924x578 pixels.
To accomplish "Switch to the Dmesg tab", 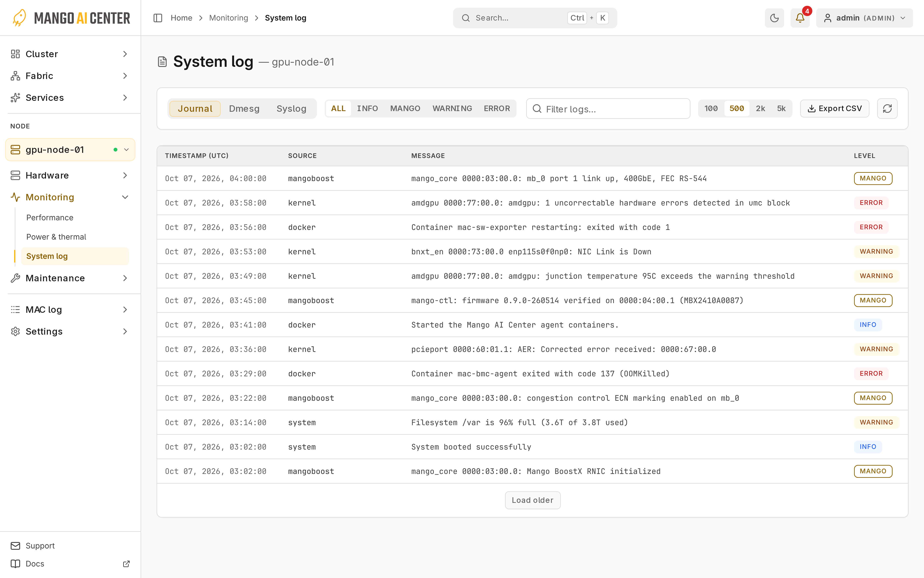I will coord(244,109).
